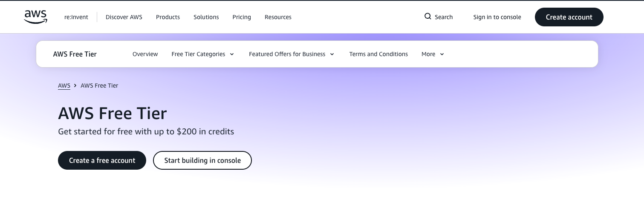The width and height of the screenshot is (644, 202).
Task: Click the AWS logo icon
Action: pos(35,17)
